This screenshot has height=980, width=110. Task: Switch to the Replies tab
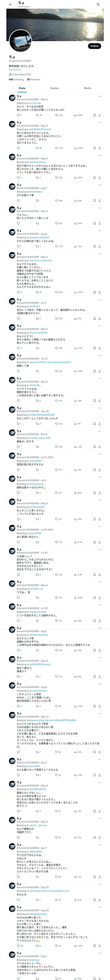(x=55, y=88)
